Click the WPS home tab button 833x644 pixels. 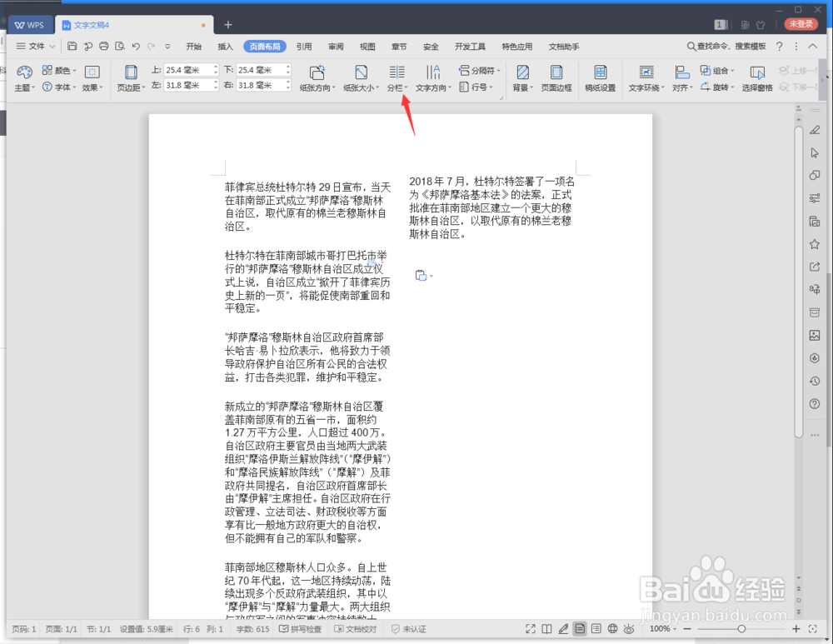30,25
